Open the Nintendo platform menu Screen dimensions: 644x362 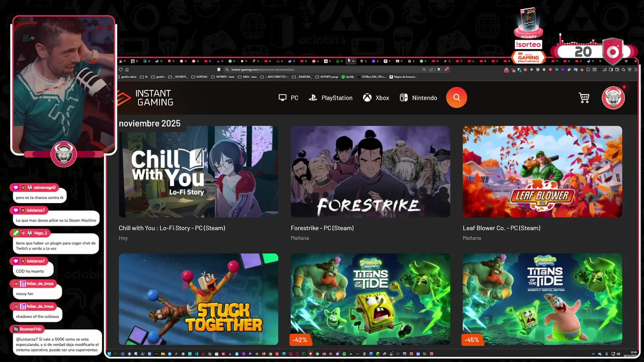(x=418, y=98)
